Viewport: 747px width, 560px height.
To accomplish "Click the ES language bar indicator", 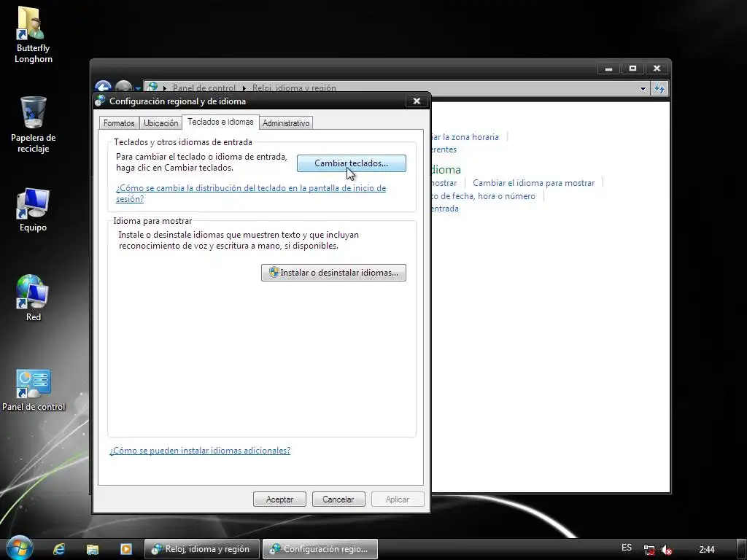I will 627,548.
